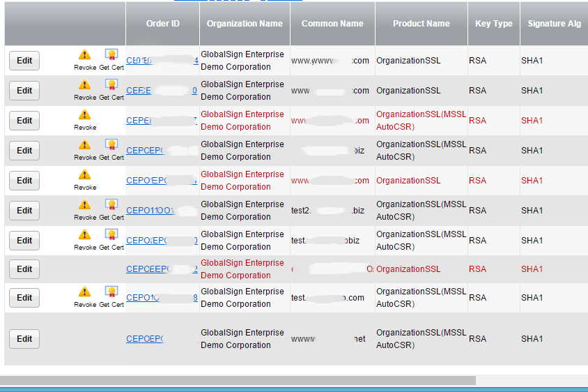The image size is (588, 392).
Task: Open the Order ID link starting with CEPO11OO1
Action: click(150, 211)
